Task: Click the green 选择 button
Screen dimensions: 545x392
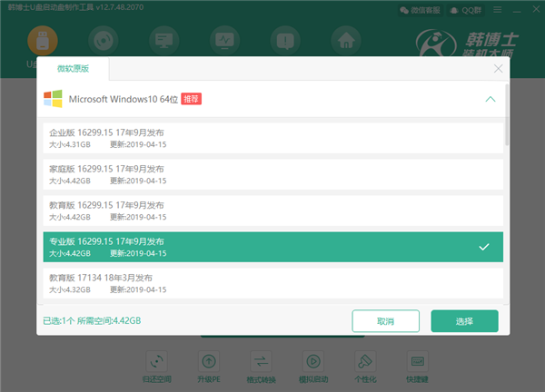Action: (464, 321)
